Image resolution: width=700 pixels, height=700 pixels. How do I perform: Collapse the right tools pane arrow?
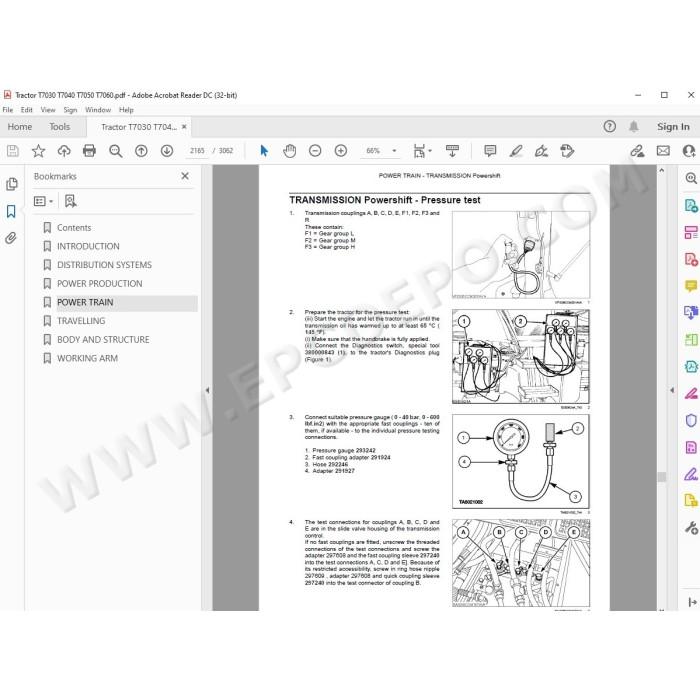tap(672, 390)
